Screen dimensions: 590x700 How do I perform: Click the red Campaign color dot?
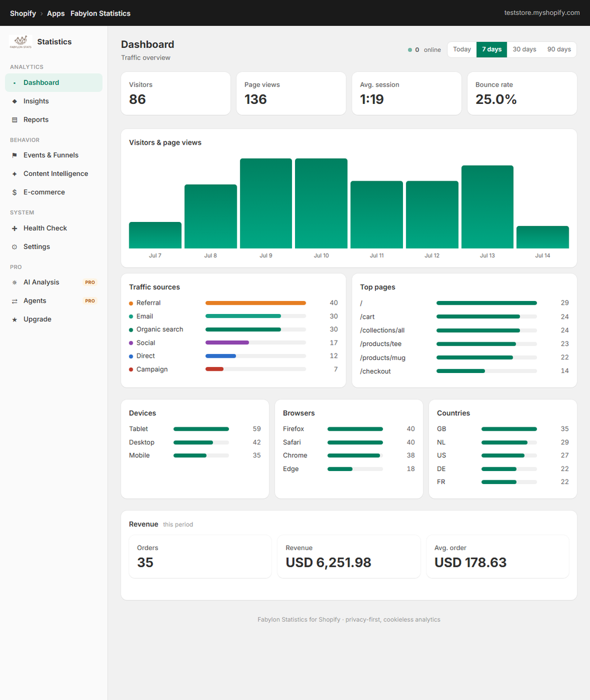[x=131, y=369]
